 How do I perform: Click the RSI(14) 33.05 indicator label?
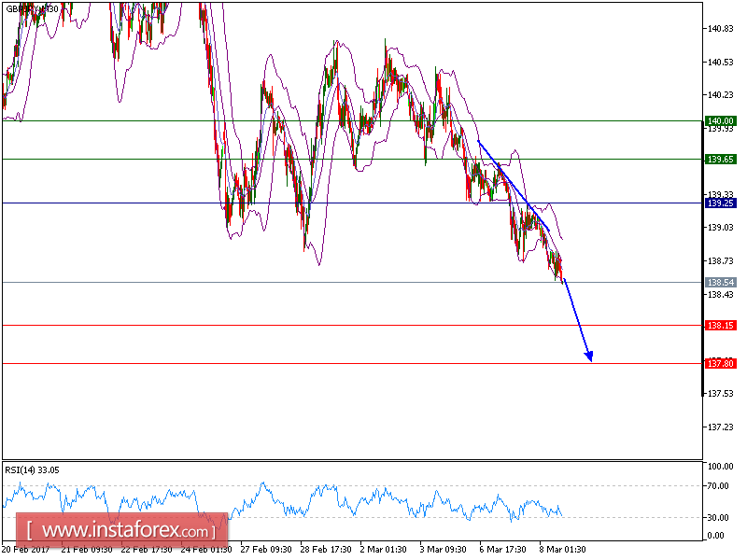tap(34, 469)
